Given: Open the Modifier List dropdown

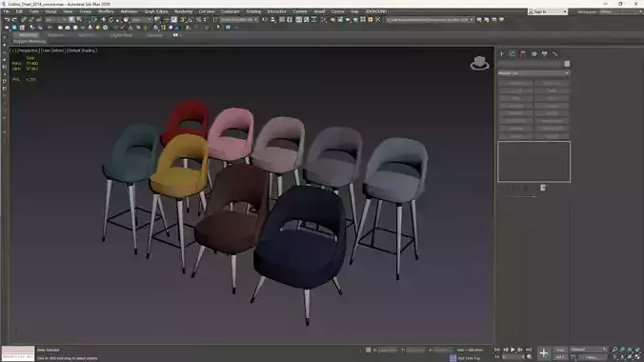Looking at the screenshot, I should coord(533,73).
